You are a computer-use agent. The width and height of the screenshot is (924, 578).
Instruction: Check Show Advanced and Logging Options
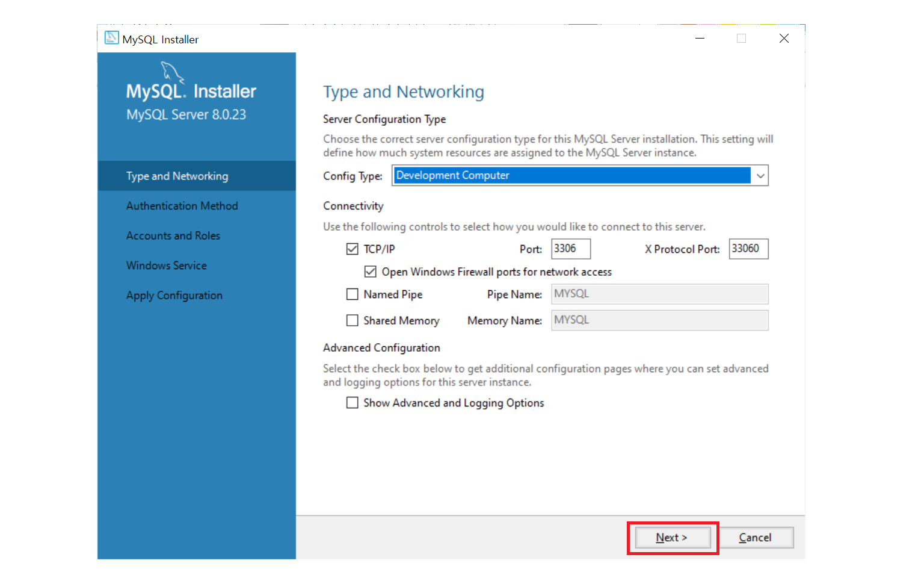click(353, 402)
